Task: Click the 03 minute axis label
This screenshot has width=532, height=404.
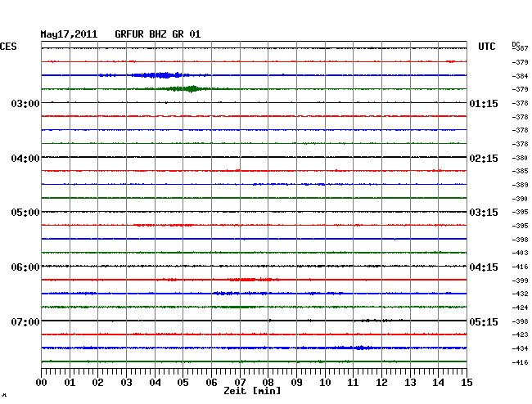Action: click(x=126, y=383)
